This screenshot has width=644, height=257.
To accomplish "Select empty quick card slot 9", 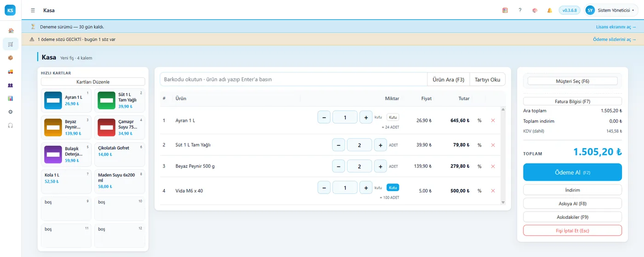I will 66,208.
